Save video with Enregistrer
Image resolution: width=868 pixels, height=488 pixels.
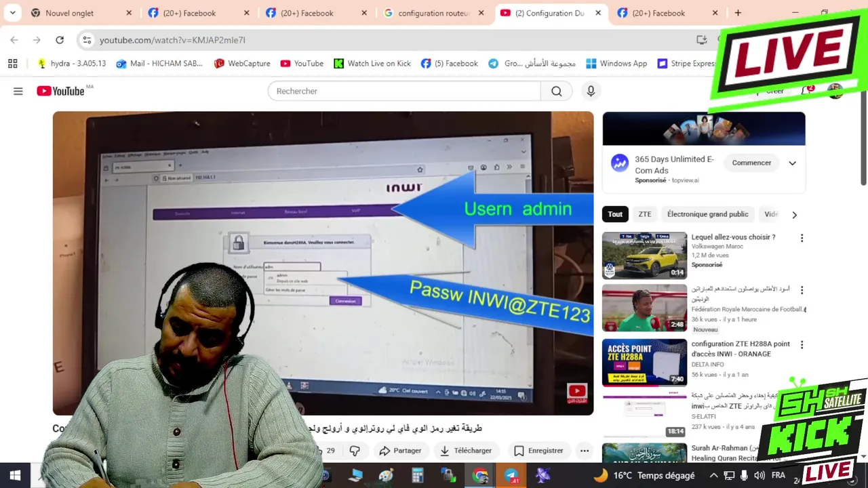click(x=538, y=451)
